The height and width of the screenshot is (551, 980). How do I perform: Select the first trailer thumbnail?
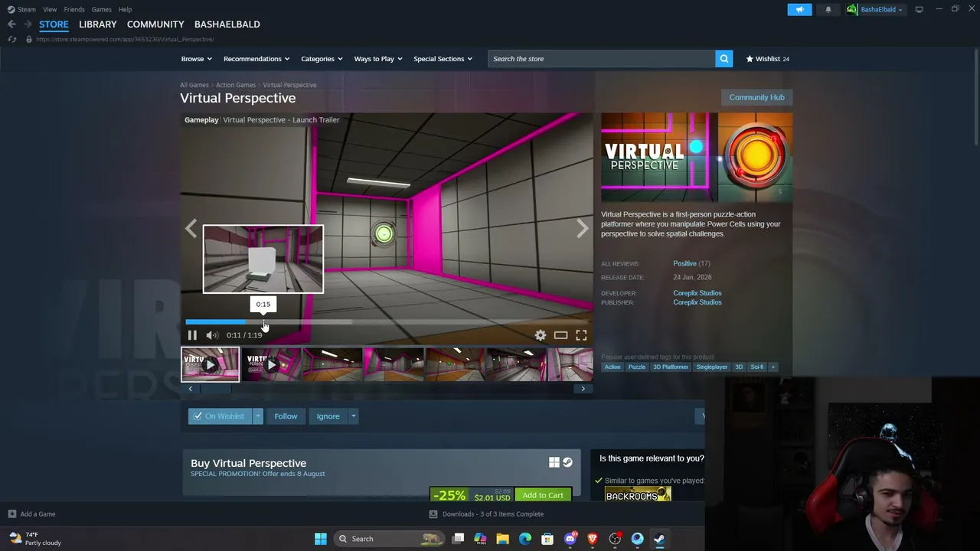click(211, 365)
